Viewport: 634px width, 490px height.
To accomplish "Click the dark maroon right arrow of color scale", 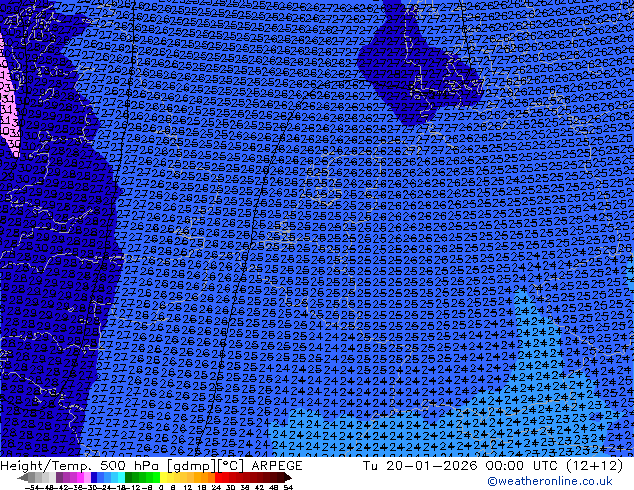I will click(287, 477).
